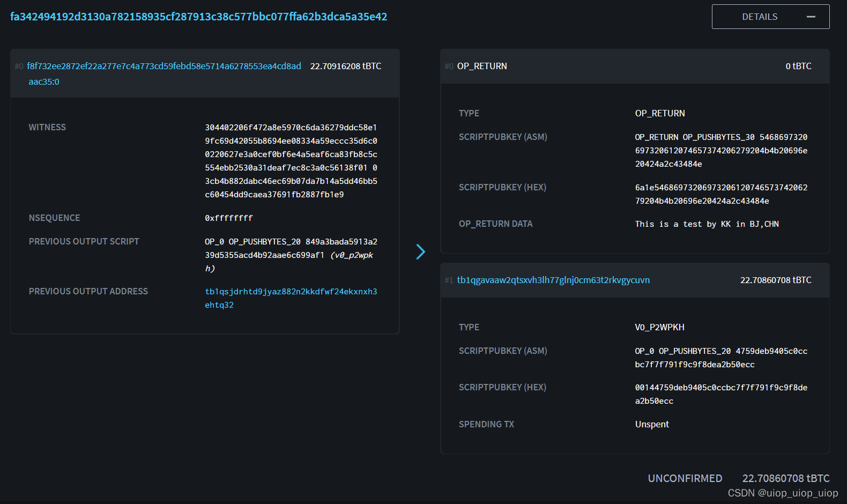The width and height of the screenshot is (847, 504).
Task: Toggle the DETAILS button
Action: [770, 17]
